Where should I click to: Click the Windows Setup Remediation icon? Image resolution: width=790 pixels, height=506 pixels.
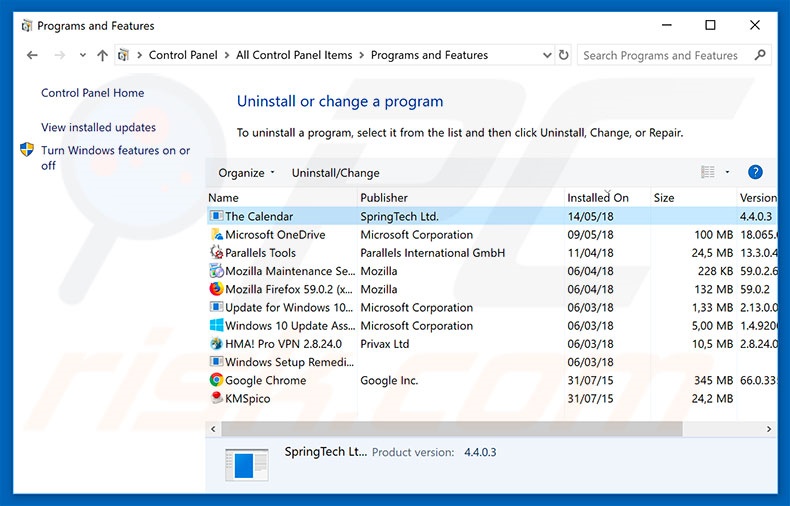click(216, 362)
